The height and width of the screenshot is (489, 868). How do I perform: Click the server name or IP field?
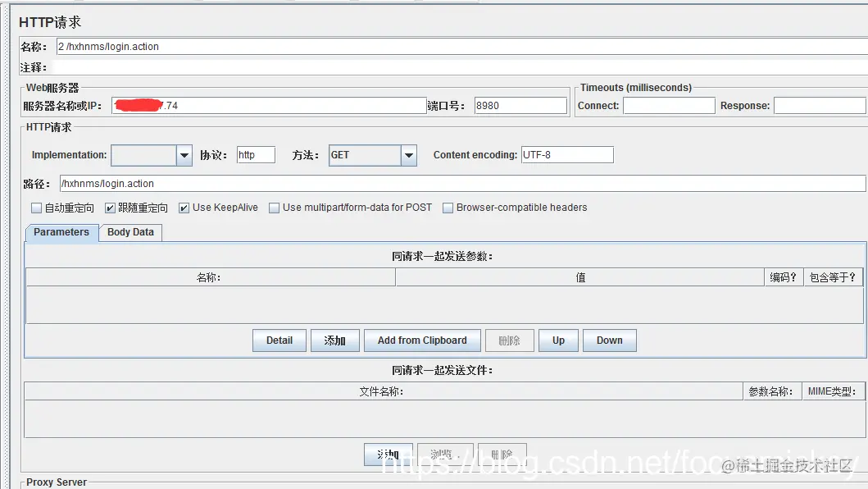[269, 105]
